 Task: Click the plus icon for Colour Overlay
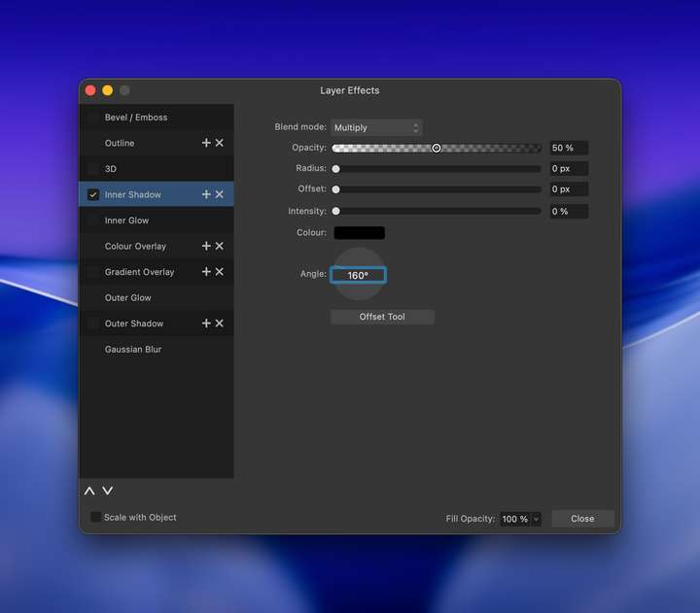click(x=206, y=246)
